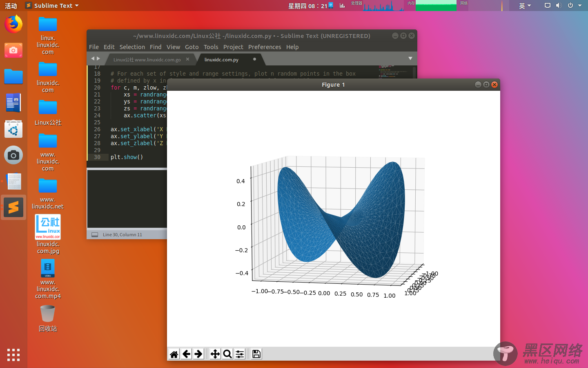
Task: Click the Home reset view icon in Figure toolbar
Action: (174, 354)
